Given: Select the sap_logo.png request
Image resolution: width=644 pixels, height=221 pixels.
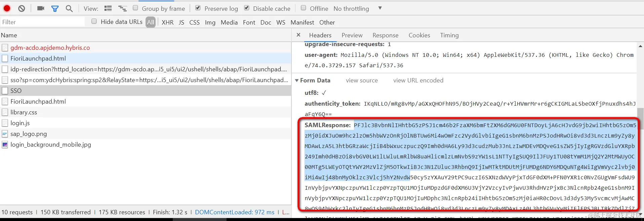Looking at the screenshot, I should point(146,134).
